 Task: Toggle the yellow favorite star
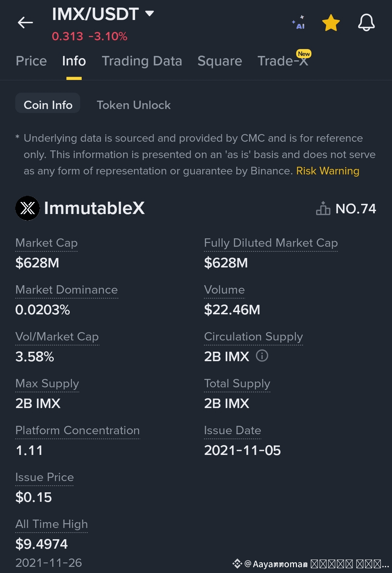pyautogui.click(x=331, y=23)
